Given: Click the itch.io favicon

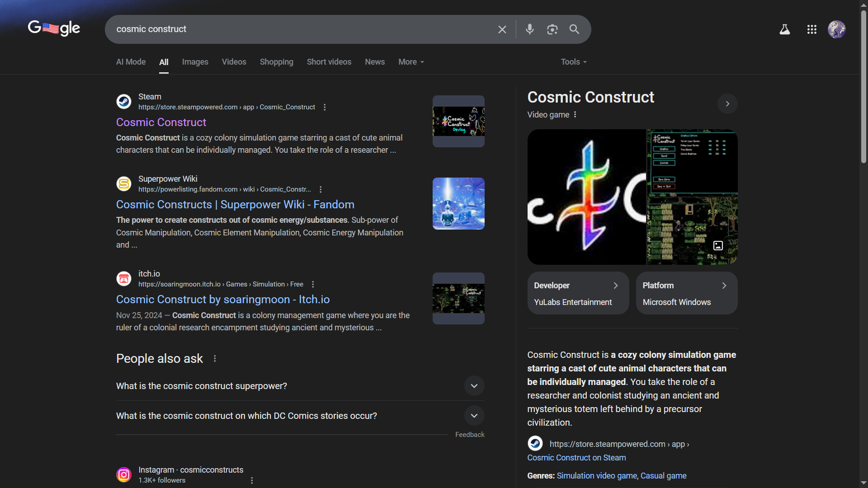Looking at the screenshot, I should click(x=124, y=279).
